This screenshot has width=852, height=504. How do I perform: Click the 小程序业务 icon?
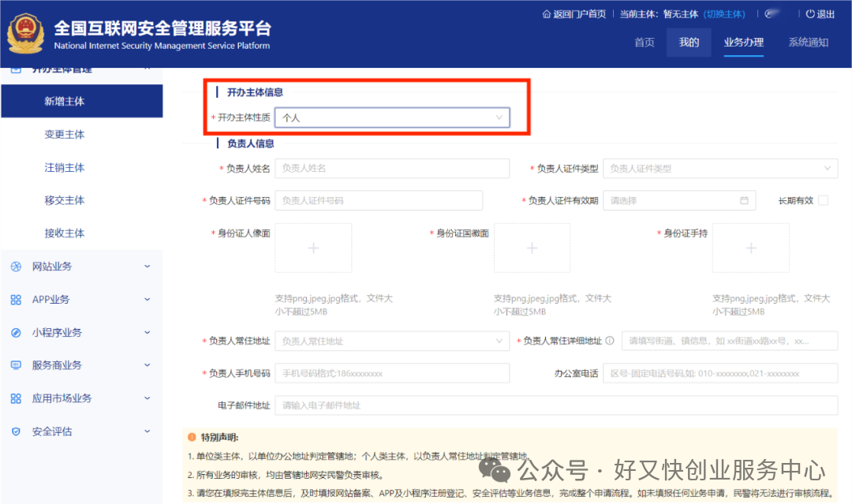pyautogui.click(x=16, y=333)
